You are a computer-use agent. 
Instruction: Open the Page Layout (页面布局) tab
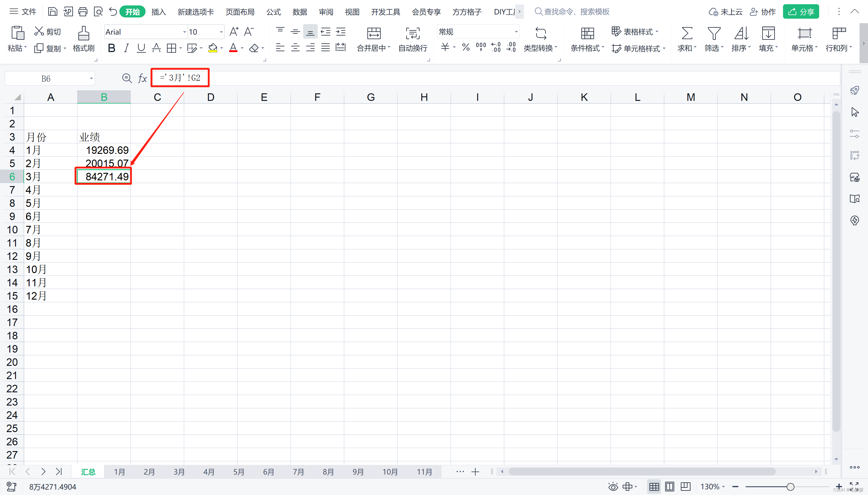click(x=240, y=12)
